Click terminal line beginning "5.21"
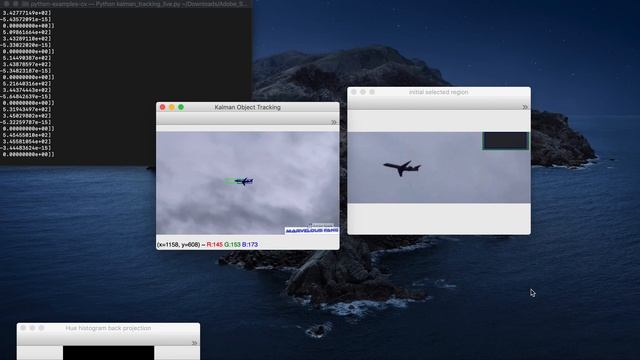Screen dimensions: 640x360 (27, 84)
